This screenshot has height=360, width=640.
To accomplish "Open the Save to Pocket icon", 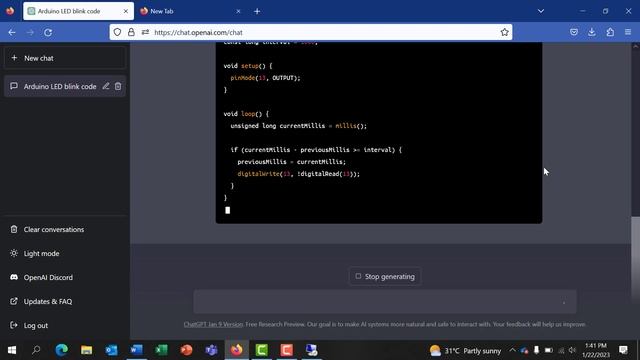I will click(574, 32).
